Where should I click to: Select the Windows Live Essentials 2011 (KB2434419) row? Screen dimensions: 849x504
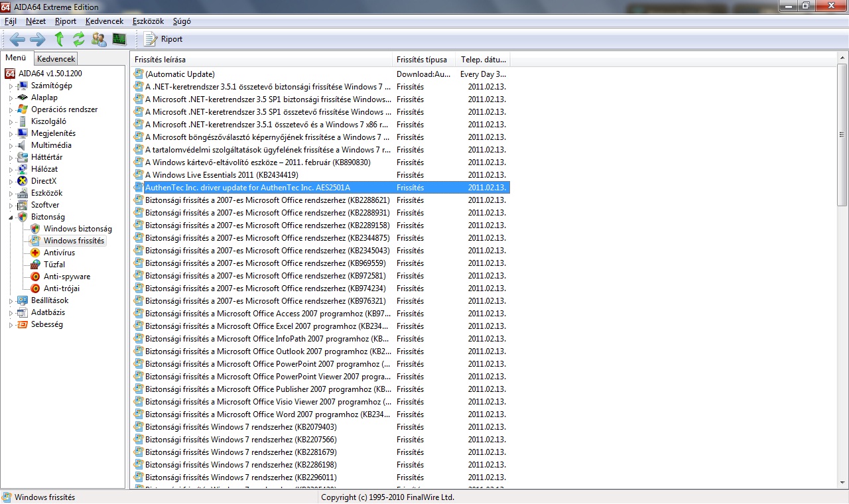click(x=320, y=175)
